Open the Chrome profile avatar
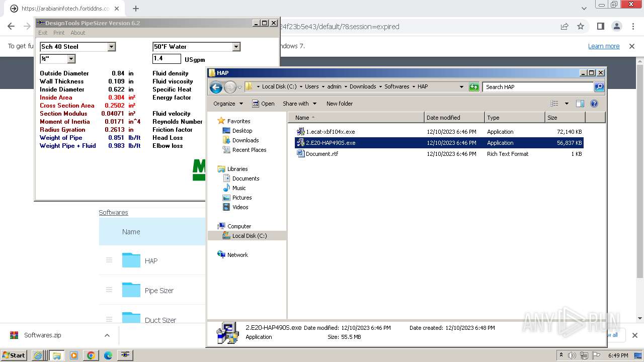 tap(616, 27)
